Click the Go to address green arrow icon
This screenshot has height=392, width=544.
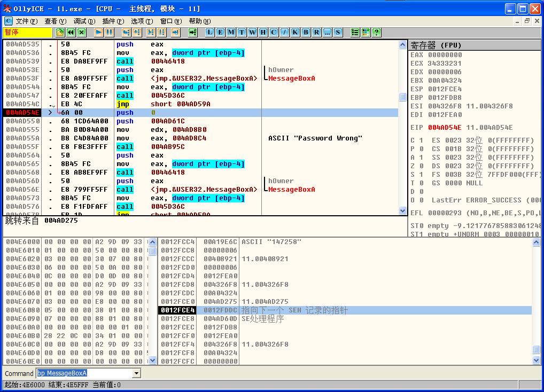point(192,33)
